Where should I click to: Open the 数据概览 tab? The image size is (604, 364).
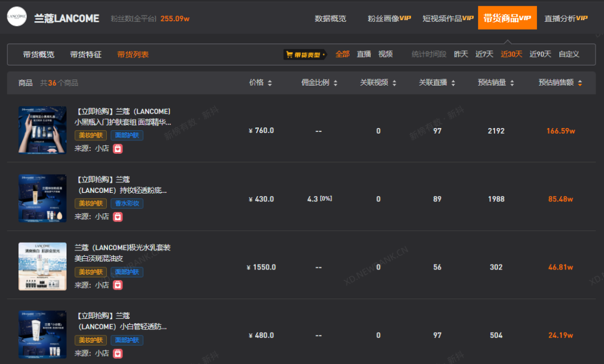(330, 18)
